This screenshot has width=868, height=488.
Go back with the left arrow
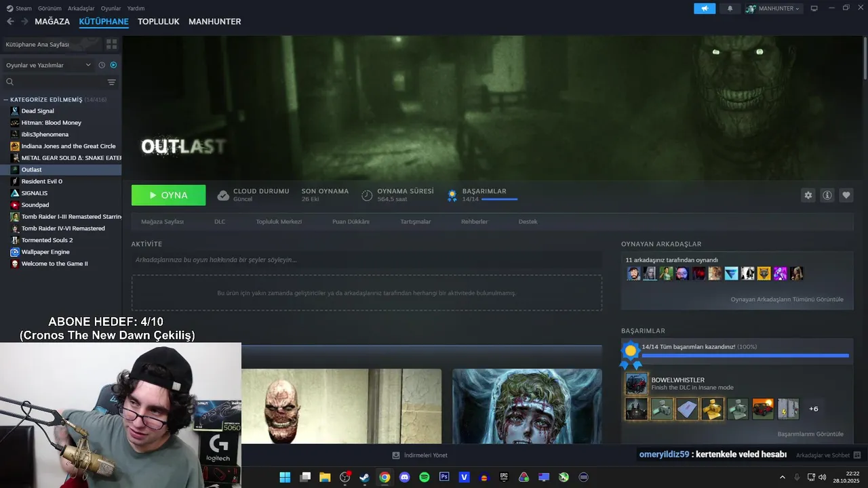tap(10, 22)
